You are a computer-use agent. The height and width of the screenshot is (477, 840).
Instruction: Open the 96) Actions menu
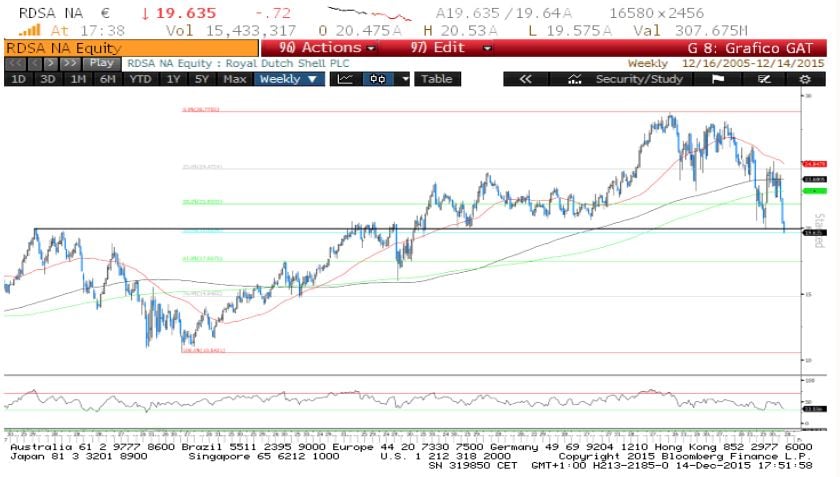327,48
